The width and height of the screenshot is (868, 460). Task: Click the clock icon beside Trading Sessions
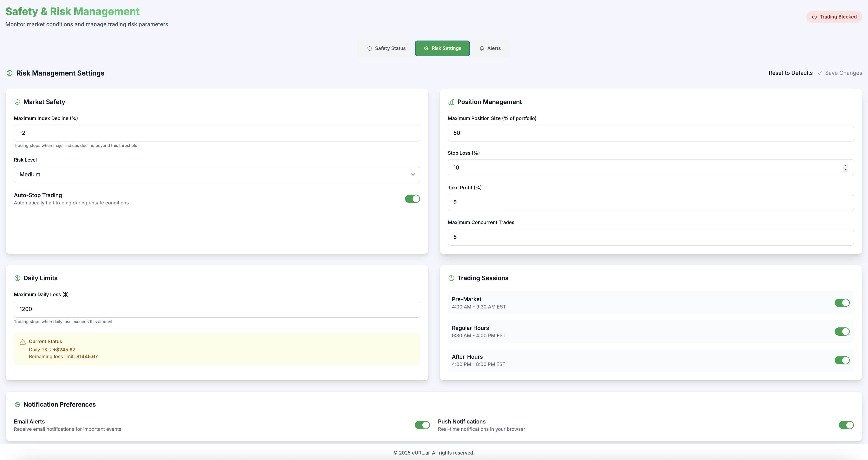451,278
